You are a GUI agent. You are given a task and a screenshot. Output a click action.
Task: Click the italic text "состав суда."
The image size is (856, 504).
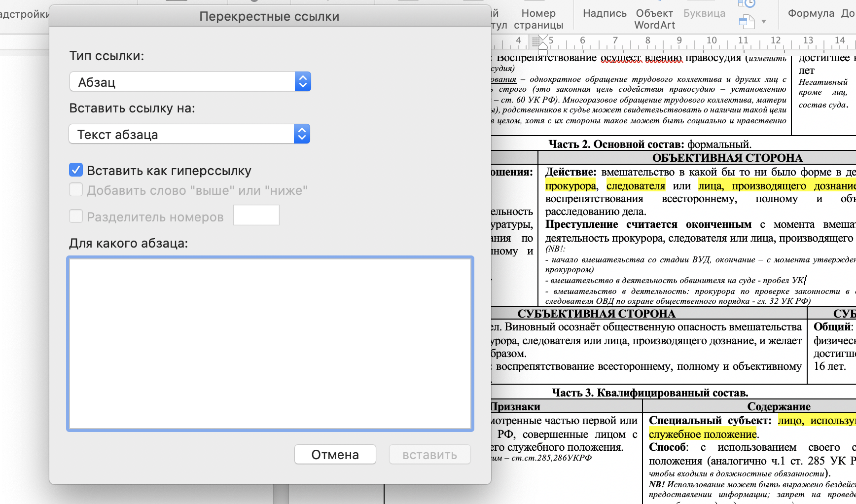click(x=823, y=105)
